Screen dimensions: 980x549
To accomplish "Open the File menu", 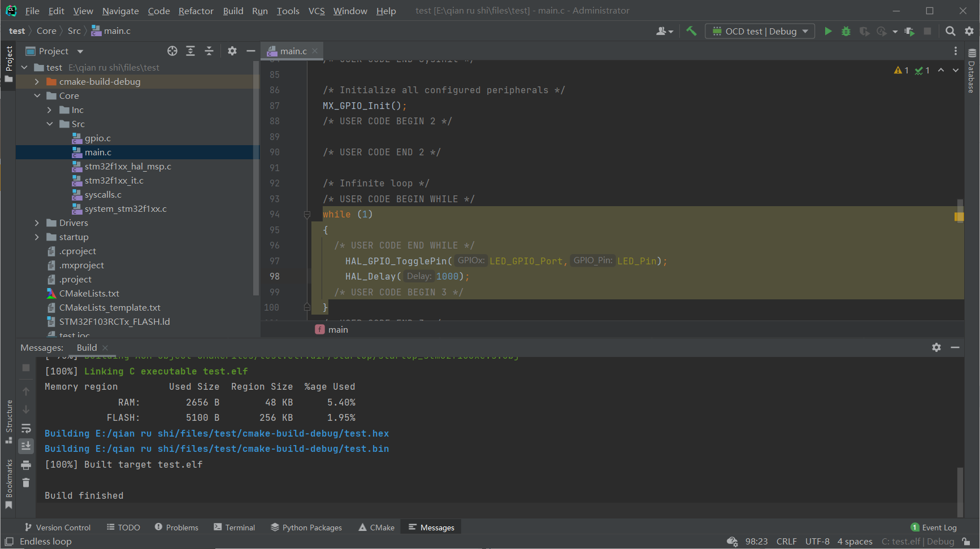I will (32, 11).
